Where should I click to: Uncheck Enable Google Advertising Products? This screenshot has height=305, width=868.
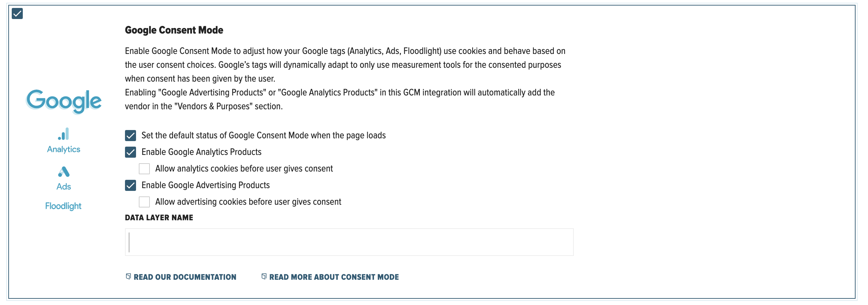[x=131, y=185]
